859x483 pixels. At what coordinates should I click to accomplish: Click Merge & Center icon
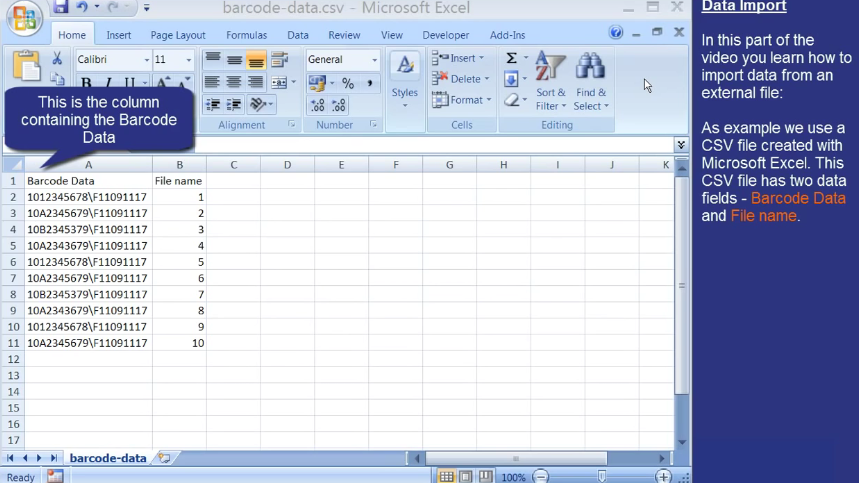point(279,83)
